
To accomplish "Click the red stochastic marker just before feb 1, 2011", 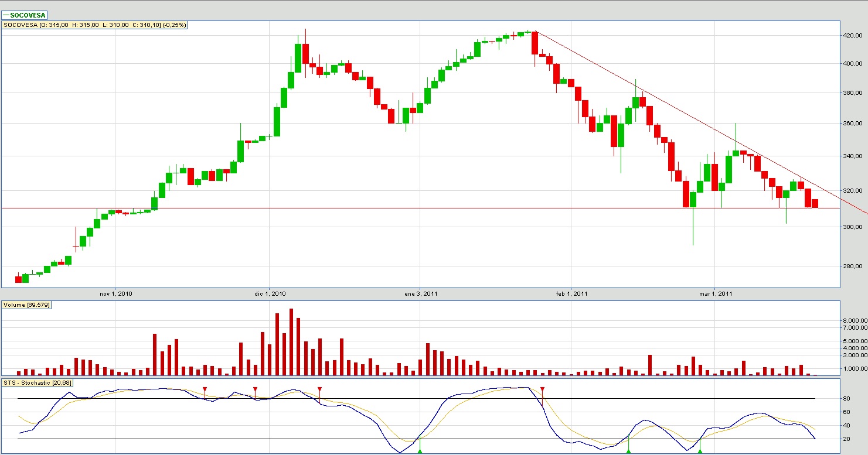I will coord(543,389).
